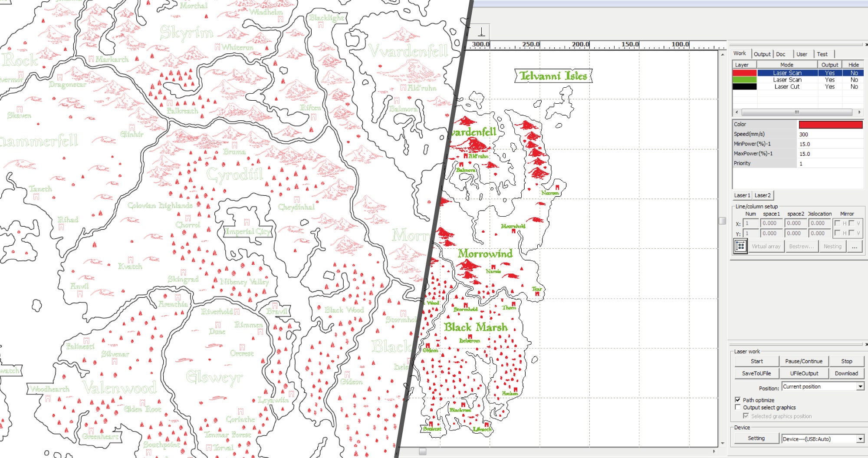Select the green Laser Scan layer row

798,80
